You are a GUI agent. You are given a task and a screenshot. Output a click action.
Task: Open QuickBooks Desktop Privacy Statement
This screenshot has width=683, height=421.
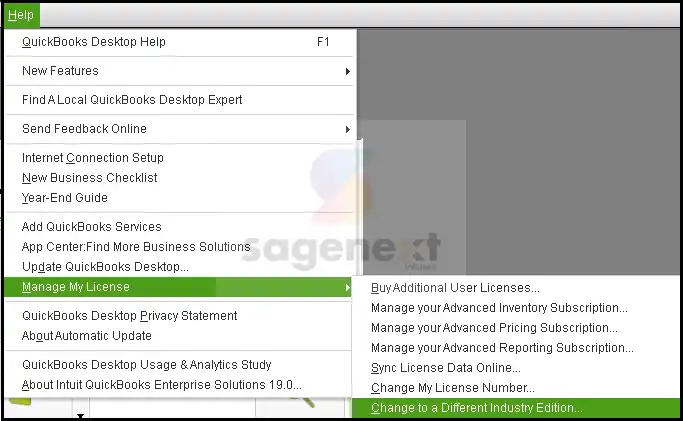coord(178,316)
